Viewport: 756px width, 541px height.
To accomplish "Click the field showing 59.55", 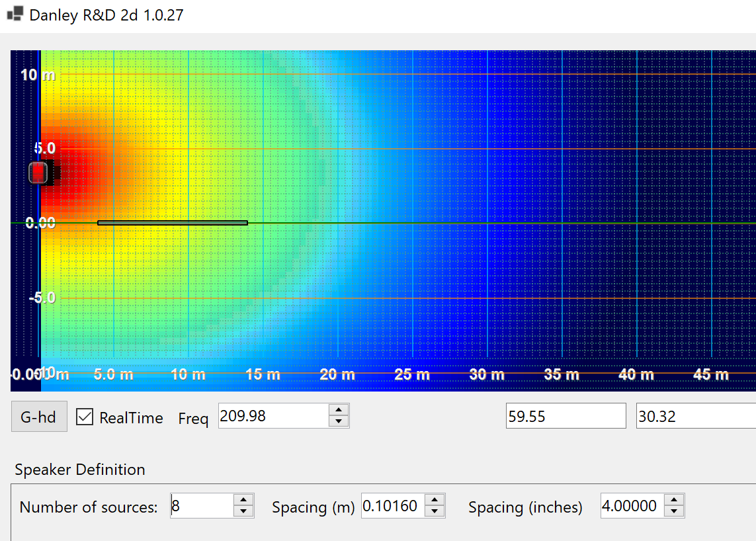I will [565, 416].
